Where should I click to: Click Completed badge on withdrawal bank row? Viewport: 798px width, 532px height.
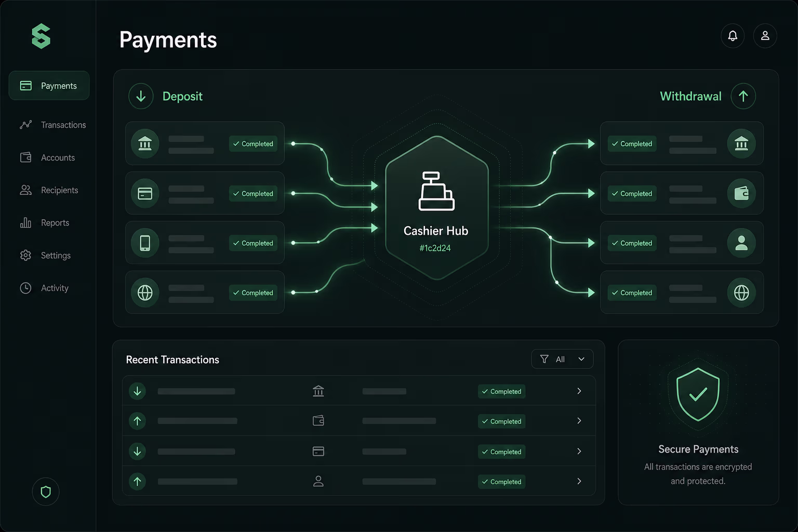click(632, 144)
